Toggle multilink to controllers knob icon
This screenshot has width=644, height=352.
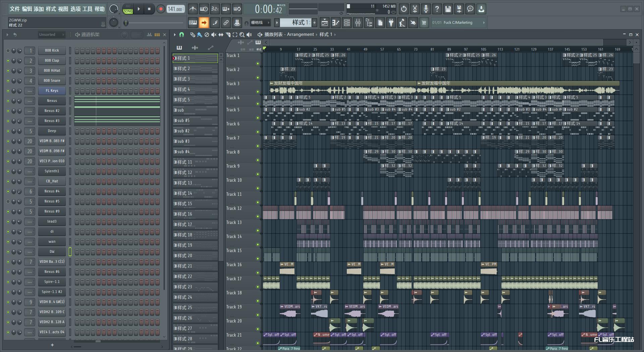pyautogui.click(x=237, y=22)
